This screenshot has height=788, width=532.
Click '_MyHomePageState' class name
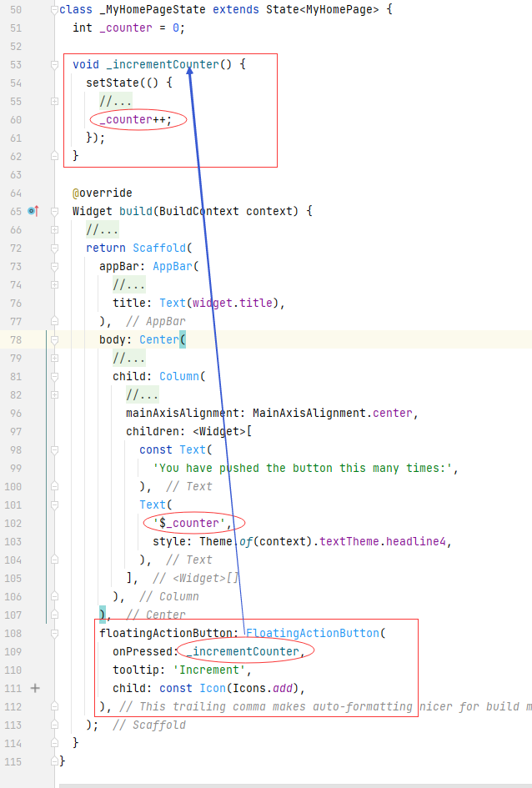coord(153,9)
